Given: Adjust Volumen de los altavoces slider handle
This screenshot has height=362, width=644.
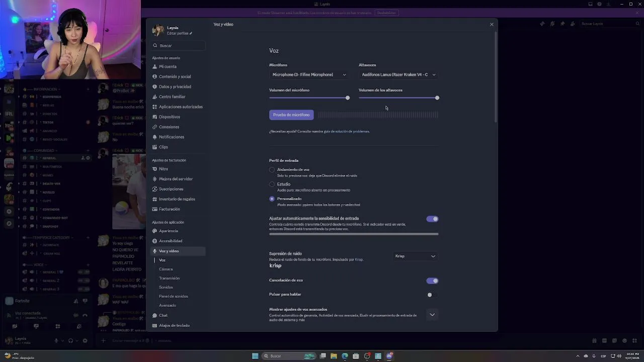Looking at the screenshot, I should pos(437,98).
